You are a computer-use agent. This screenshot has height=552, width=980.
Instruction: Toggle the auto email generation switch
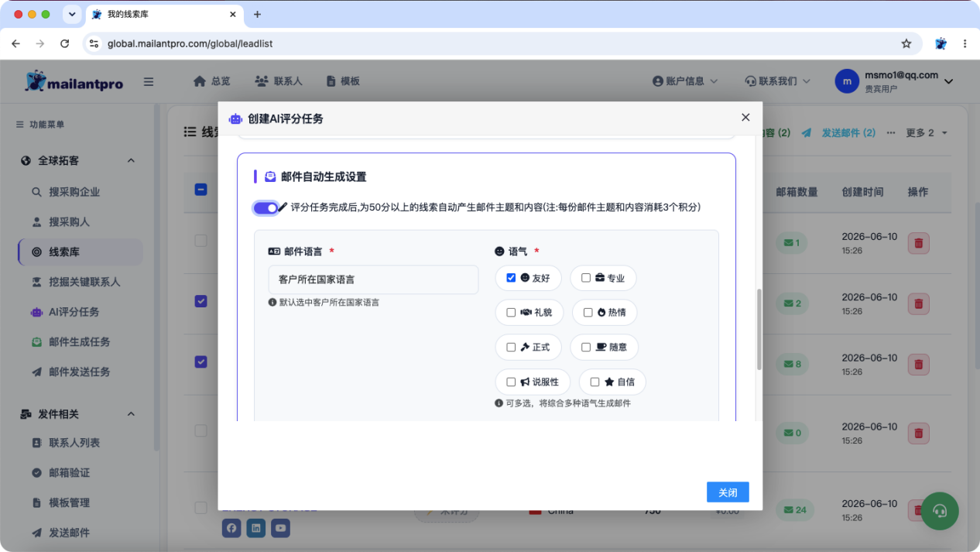pos(266,207)
